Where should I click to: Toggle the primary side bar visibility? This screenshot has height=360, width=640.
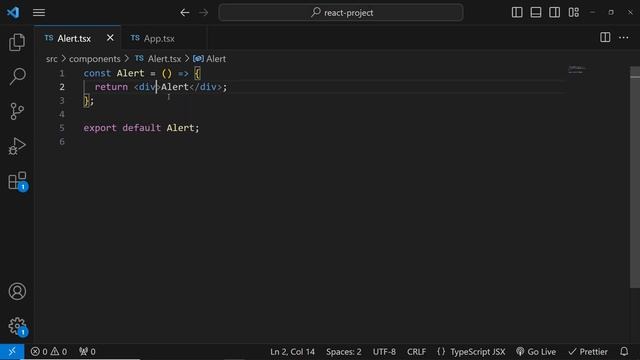point(517,12)
